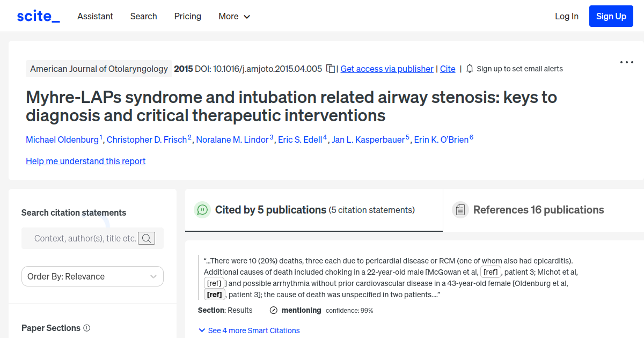Open Get access via publisher link
The width and height of the screenshot is (644, 338).
[x=386, y=69]
